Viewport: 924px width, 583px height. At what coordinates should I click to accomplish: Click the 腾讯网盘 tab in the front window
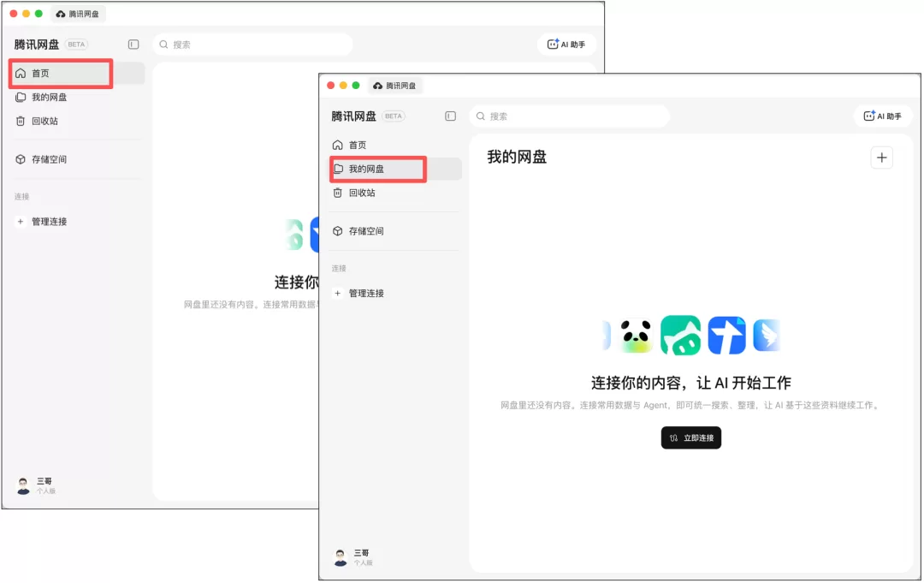[394, 86]
